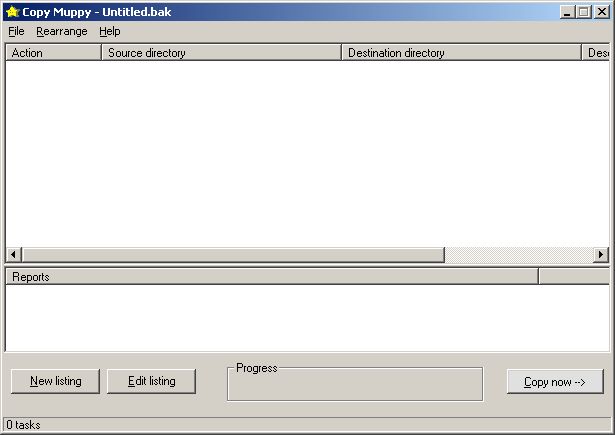
Task: Click the Edit listing button
Action: point(151,381)
